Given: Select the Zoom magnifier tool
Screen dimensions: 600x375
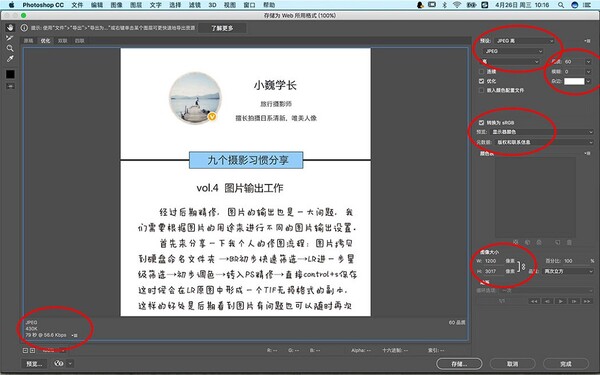Looking at the screenshot, I should tap(10, 48).
